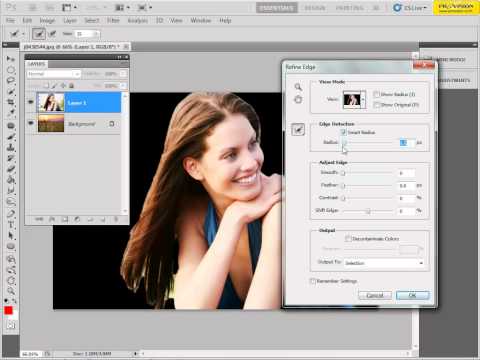The image size is (480, 360).
Task: Click the link layers icon
Action: pos(39,219)
